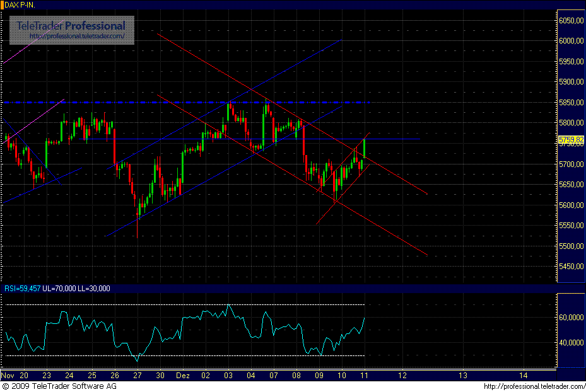The width and height of the screenshot is (586, 392).
Task: Select the dashed blue line near 5850
Action: click(x=189, y=101)
